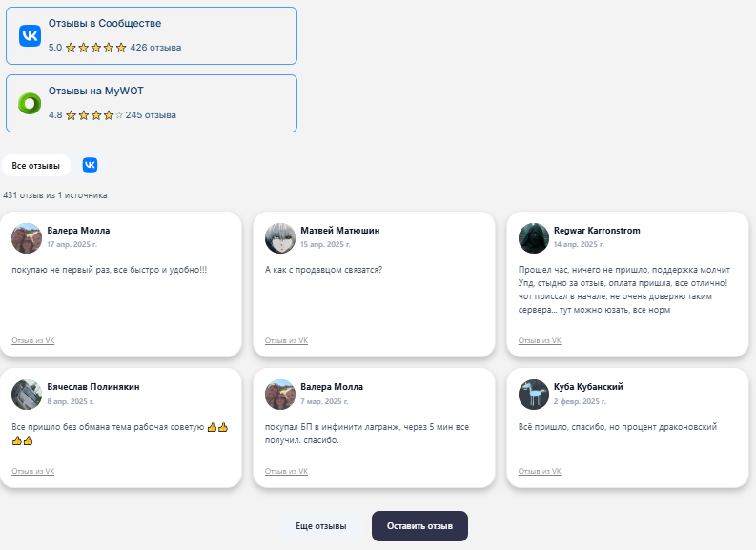Open Отзыв из VK link under Вячеслав Полинякин
This screenshot has width=756, height=550.
coord(32,472)
